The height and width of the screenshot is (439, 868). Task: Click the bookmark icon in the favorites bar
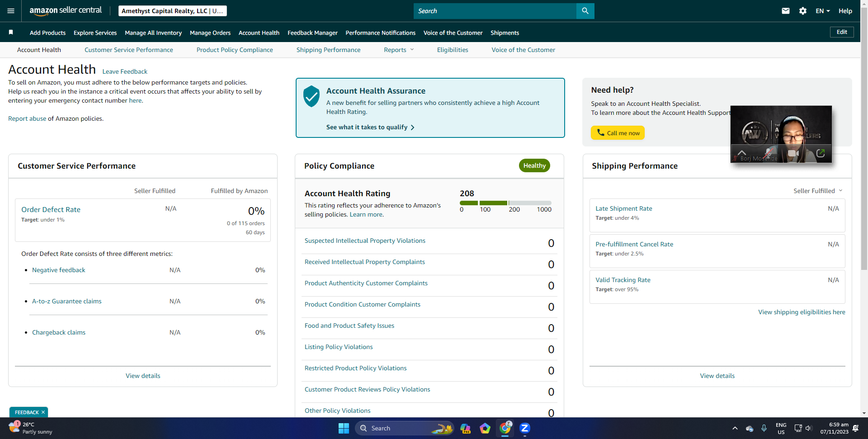pyautogui.click(x=11, y=32)
